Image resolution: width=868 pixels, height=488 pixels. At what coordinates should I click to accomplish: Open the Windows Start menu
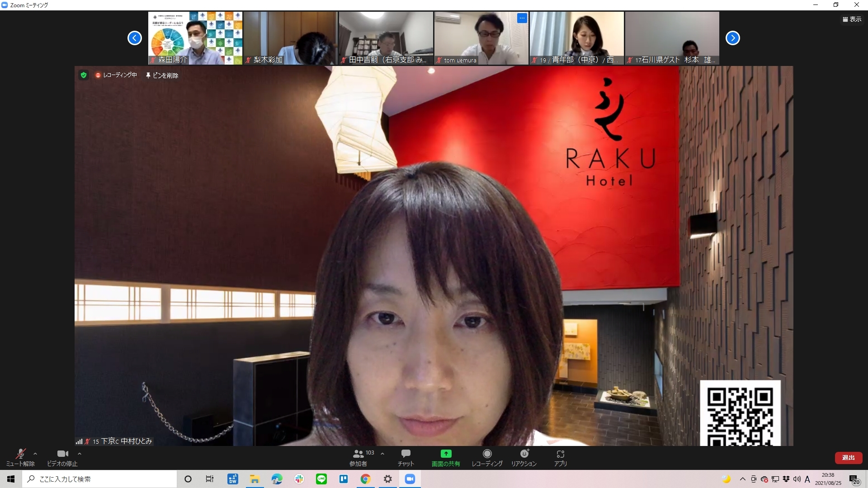pos(11,479)
